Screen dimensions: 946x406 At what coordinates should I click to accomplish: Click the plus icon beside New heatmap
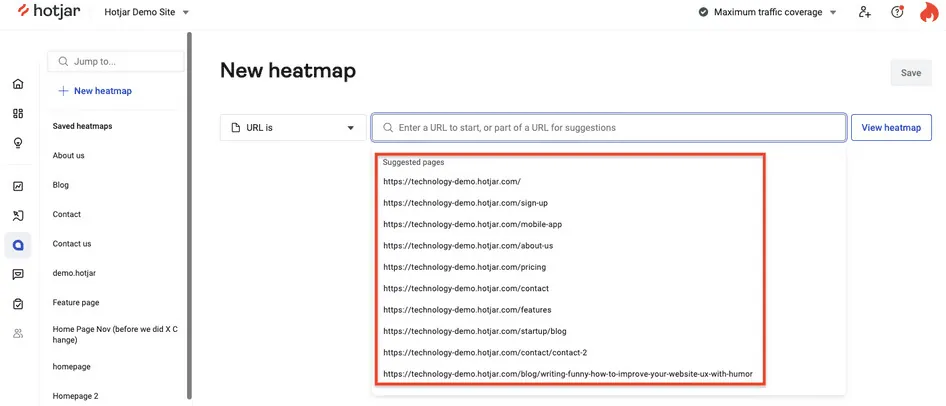tap(63, 91)
